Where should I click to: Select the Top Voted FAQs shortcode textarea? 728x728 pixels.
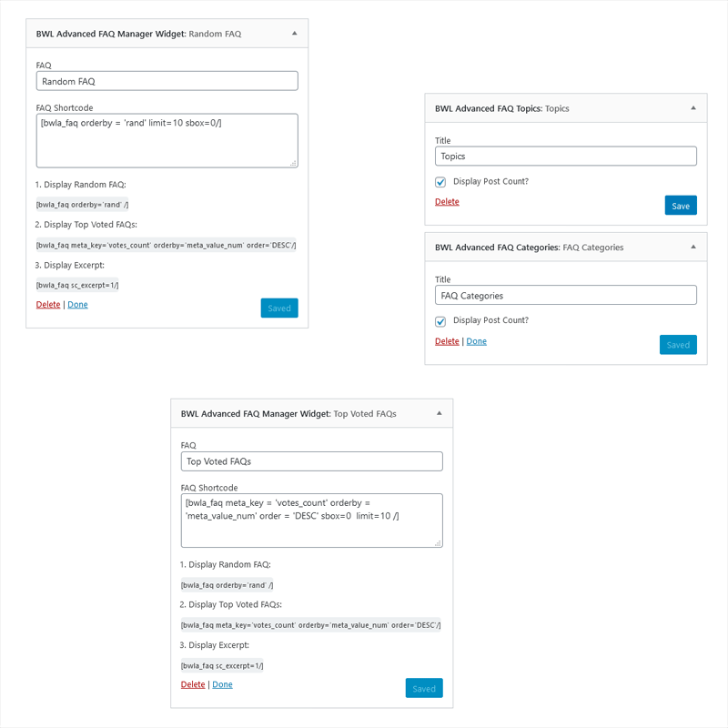click(x=311, y=519)
